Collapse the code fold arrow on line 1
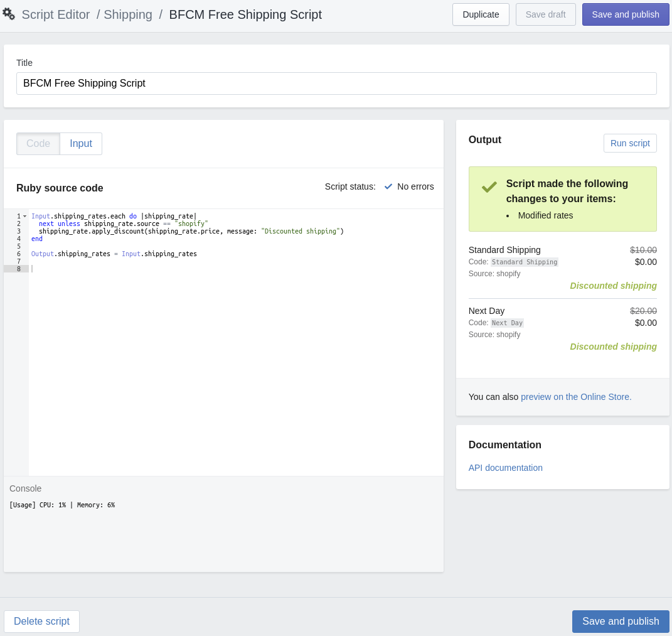Screen dimensions: 672x636 25,216
